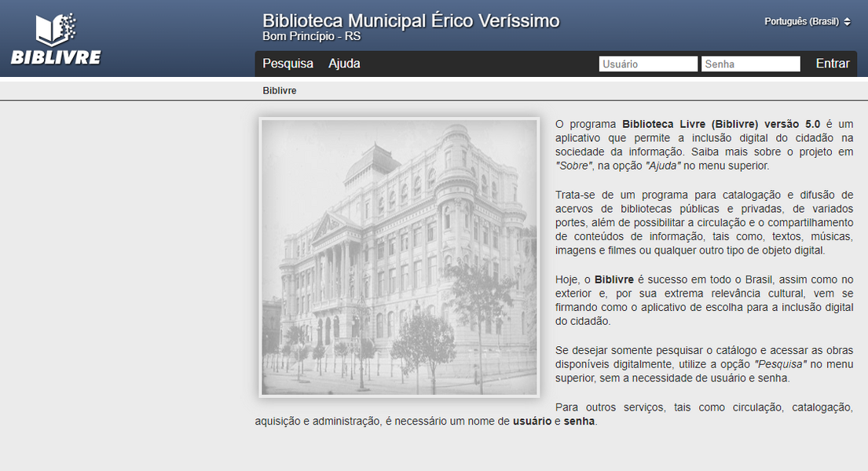
Task: Click the Entrar login button
Action: [832, 64]
